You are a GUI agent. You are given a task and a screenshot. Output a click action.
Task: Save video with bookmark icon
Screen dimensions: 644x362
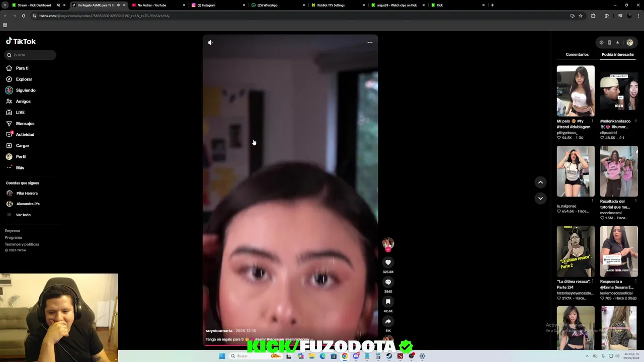click(388, 302)
